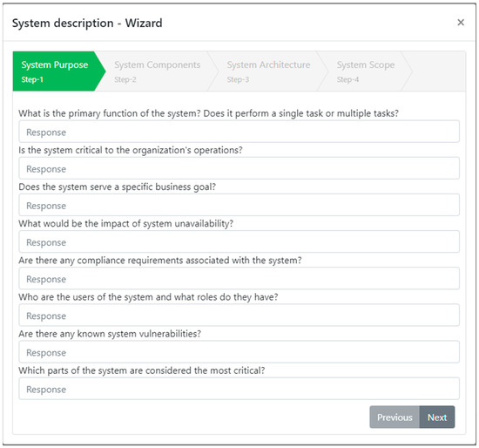Viewport: 479px width, 448px height.
Task: Select the System Purpose Step-1 tab
Action: 59,71
